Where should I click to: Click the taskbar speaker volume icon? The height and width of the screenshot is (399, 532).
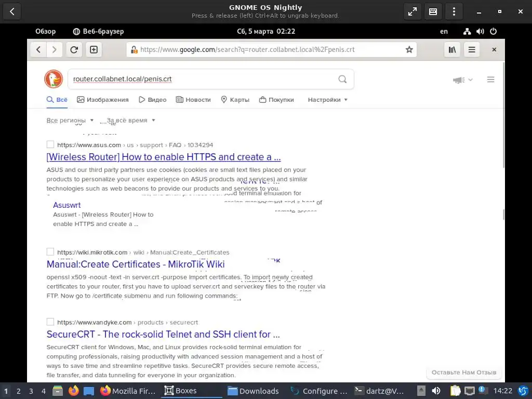pos(436,391)
